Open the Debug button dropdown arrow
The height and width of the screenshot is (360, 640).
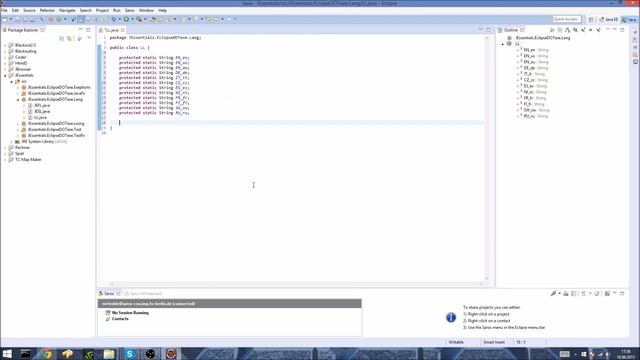tap(119, 19)
